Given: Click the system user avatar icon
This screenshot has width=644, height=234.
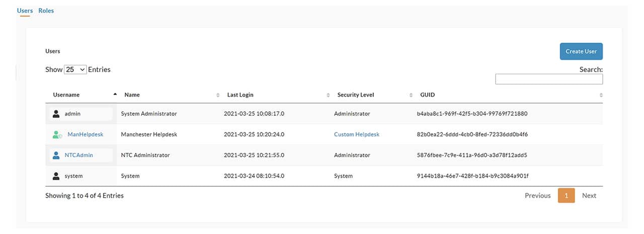Looking at the screenshot, I should click(56, 176).
